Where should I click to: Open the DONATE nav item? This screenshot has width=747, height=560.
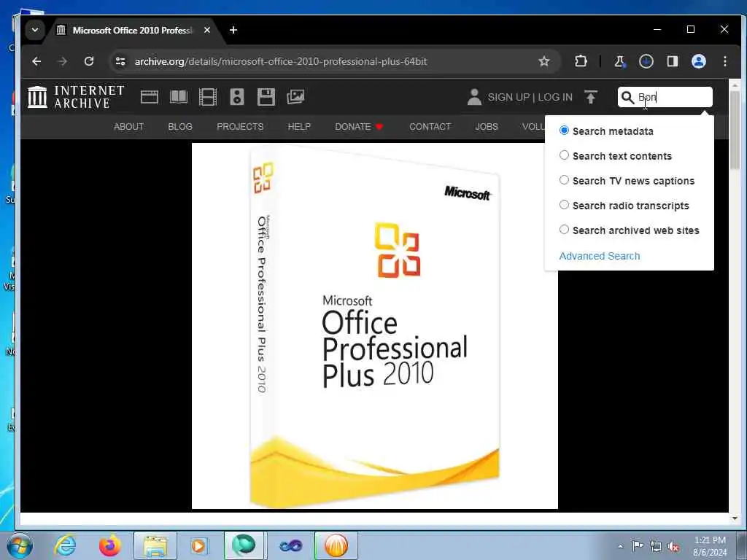click(359, 127)
